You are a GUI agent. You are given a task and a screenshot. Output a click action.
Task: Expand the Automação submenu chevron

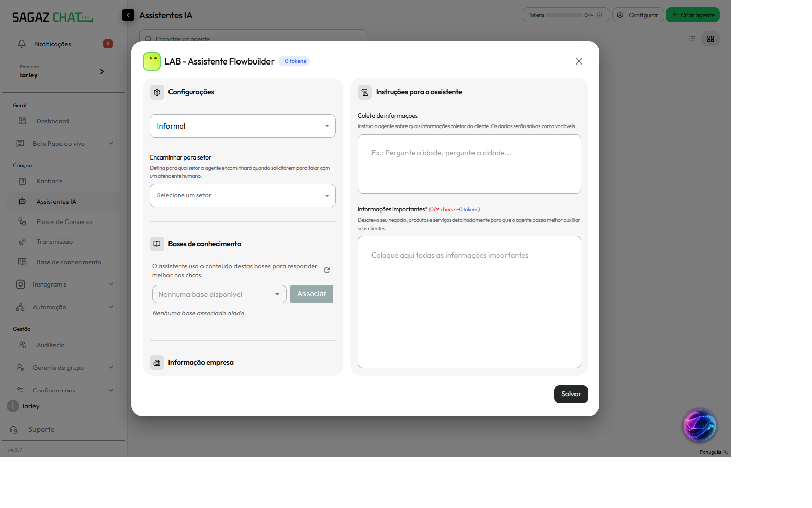[111, 307]
